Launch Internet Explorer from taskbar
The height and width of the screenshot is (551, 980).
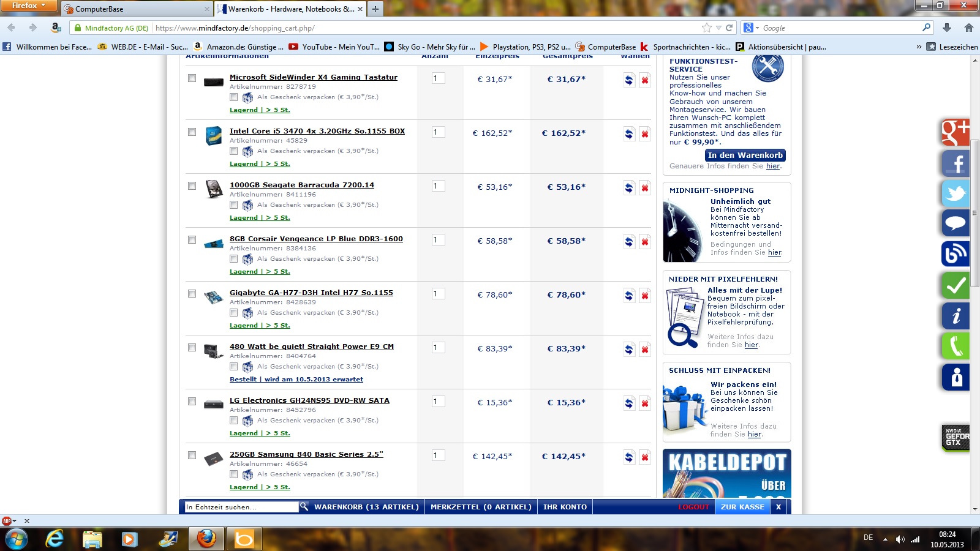55,539
